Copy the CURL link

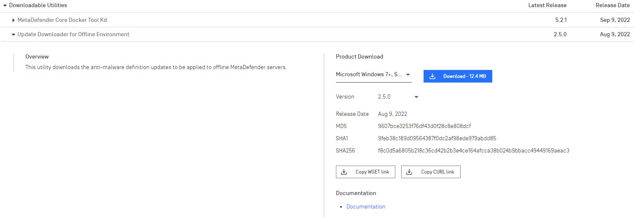click(431, 172)
